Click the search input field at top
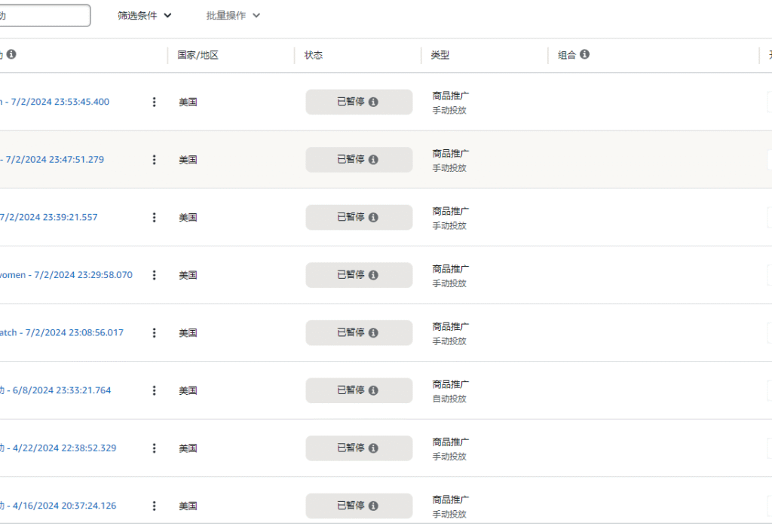Viewport: 772px width, 532px height. click(x=45, y=15)
